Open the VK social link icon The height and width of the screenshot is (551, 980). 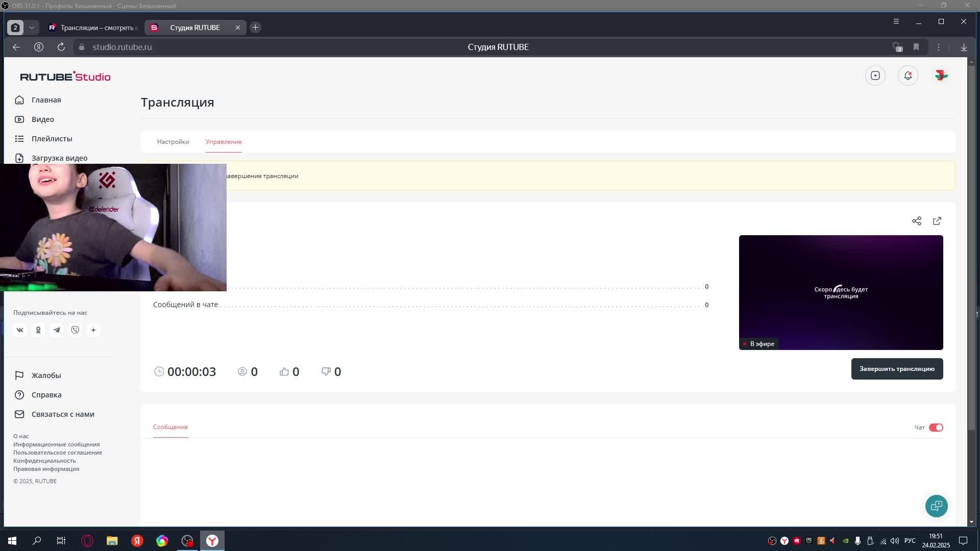pos(20,330)
